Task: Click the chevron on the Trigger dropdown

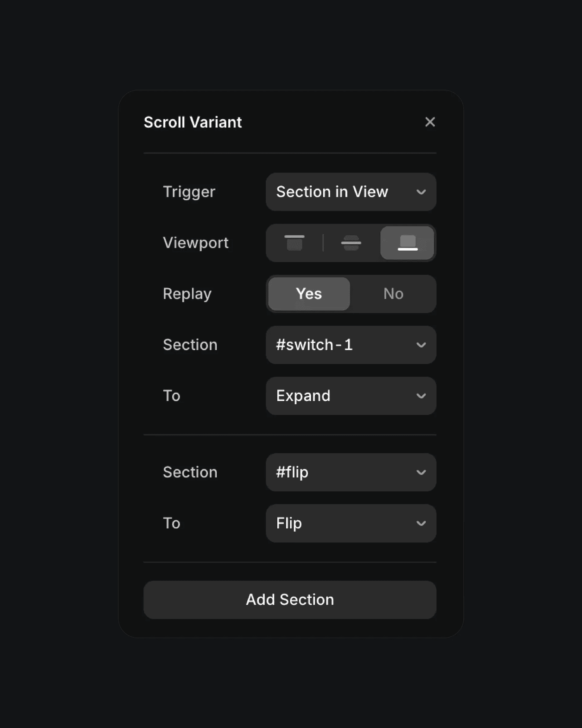Action: [x=421, y=192]
